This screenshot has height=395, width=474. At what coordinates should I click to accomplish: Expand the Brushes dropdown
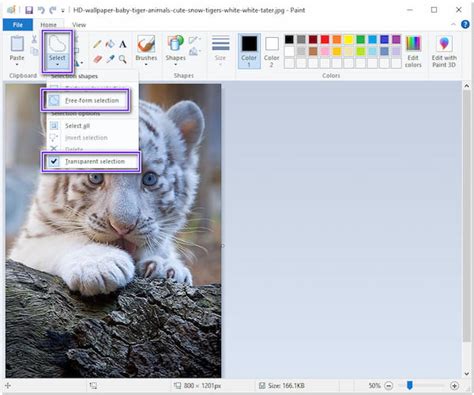pyautogui.click(x=146, y=64)
